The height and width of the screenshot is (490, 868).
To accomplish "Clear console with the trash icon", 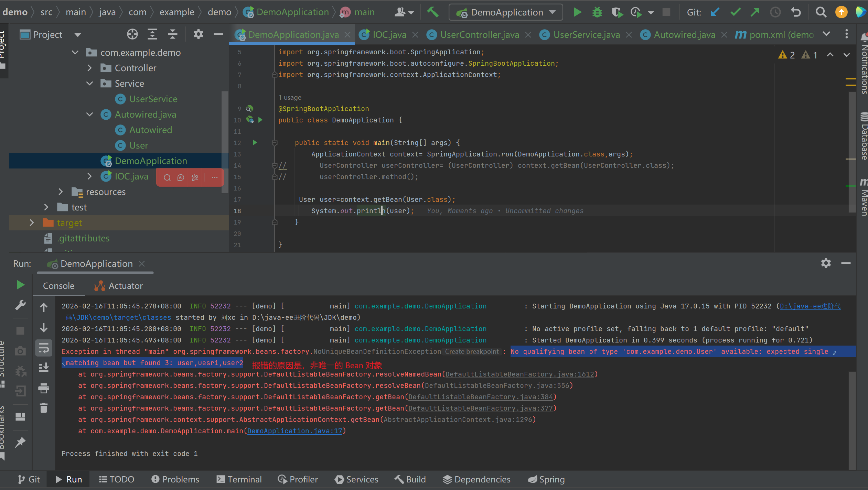I will [44, 408].
